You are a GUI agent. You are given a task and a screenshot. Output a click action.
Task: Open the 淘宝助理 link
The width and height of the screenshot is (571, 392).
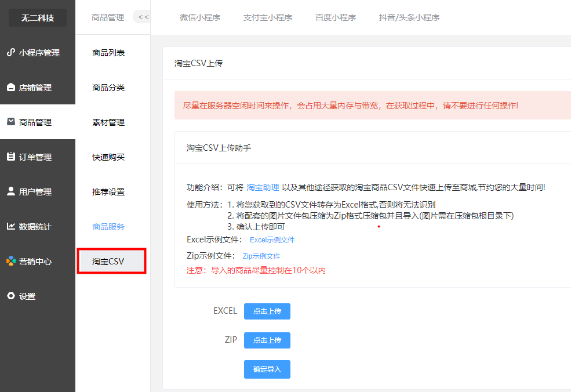coord(263,187)
